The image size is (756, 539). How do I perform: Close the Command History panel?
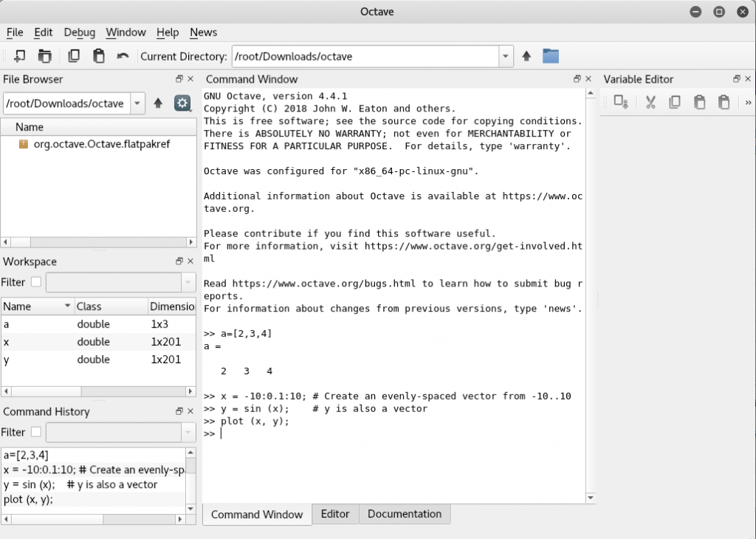click(x=190, y=411)
